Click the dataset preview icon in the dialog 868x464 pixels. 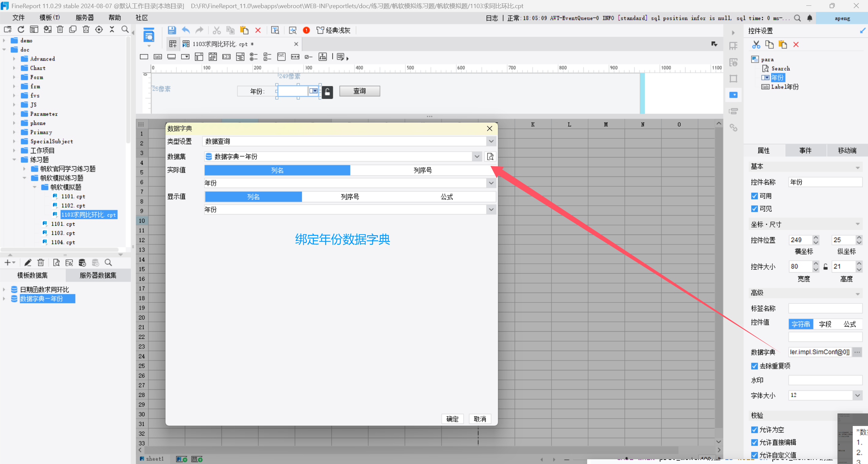[490, 156]
